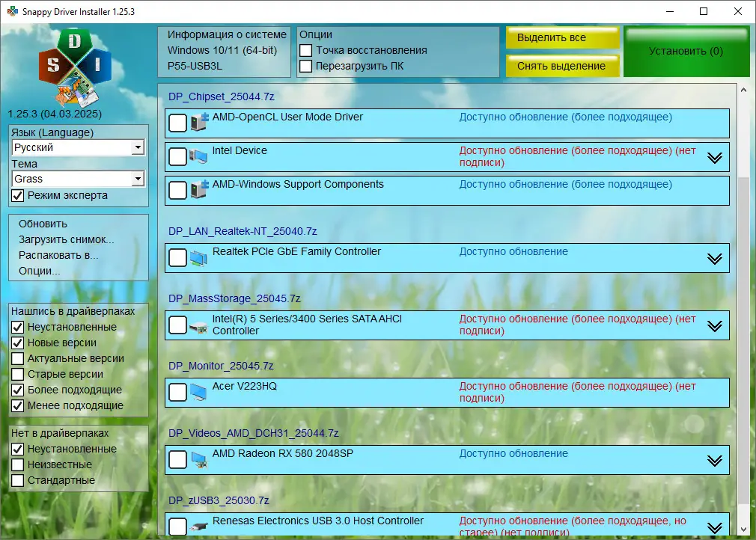
Task: Click the green Установить (0) button
Action: click(686, 51)
